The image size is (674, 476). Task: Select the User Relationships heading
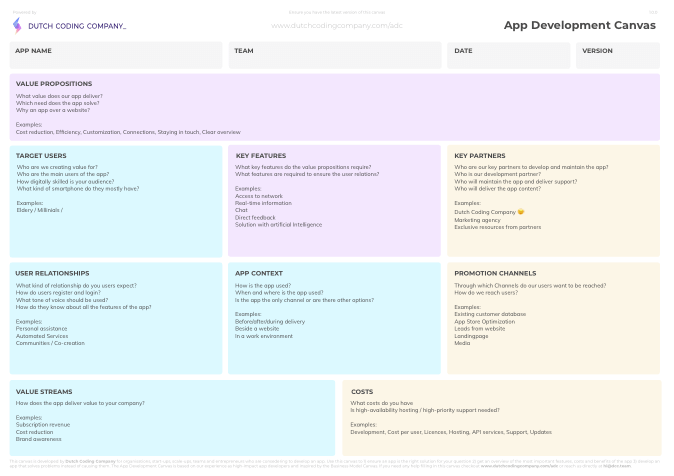tap(52, 273)
